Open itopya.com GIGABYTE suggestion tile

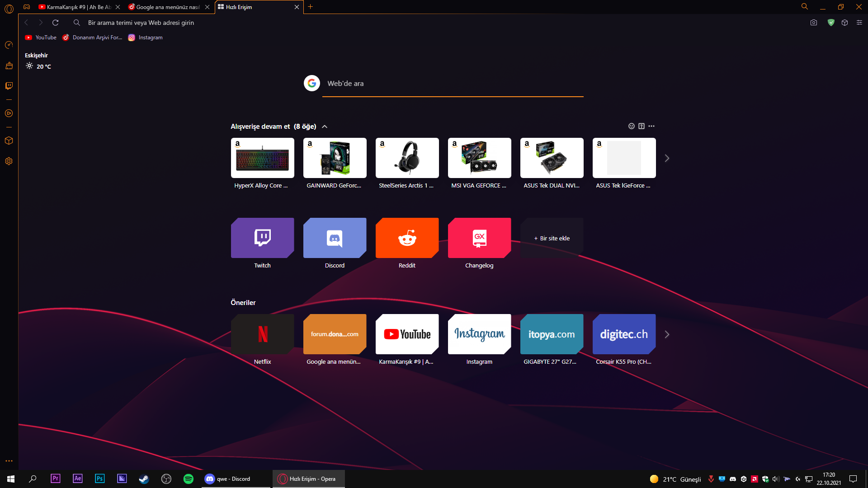(552, 334)
